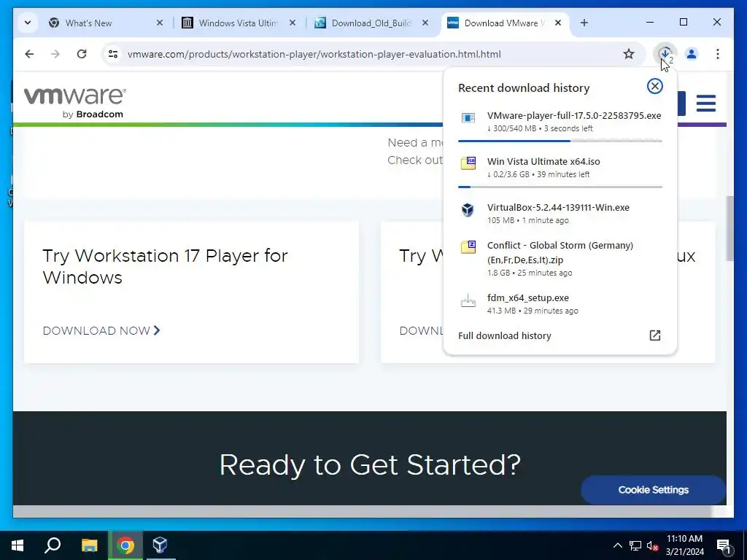Click the Win Vista iso progress bar
Viewport: 747px width, 560px height.
point(560,187)
